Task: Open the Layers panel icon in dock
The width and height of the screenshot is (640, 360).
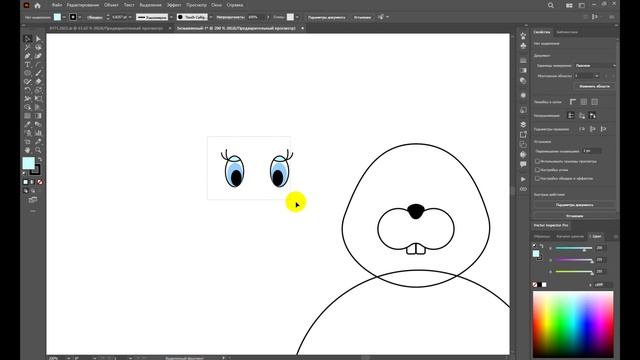Action: click(x=523, y=124)
